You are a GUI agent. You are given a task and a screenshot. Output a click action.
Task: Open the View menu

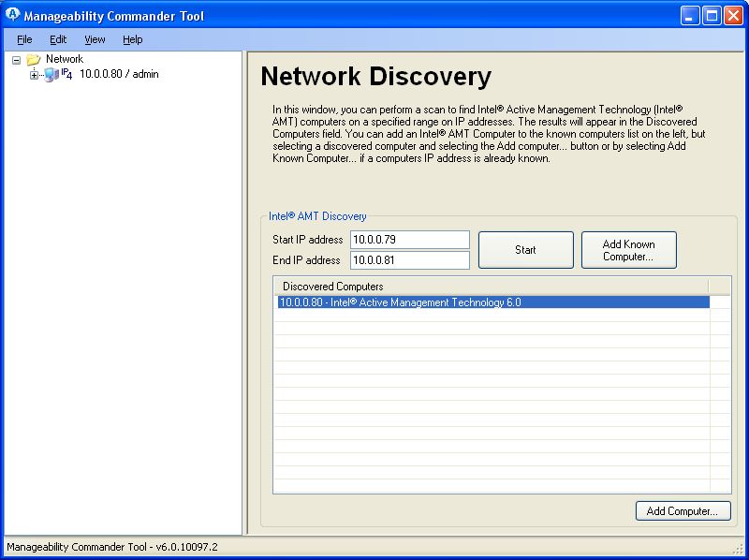coord(95,39)
